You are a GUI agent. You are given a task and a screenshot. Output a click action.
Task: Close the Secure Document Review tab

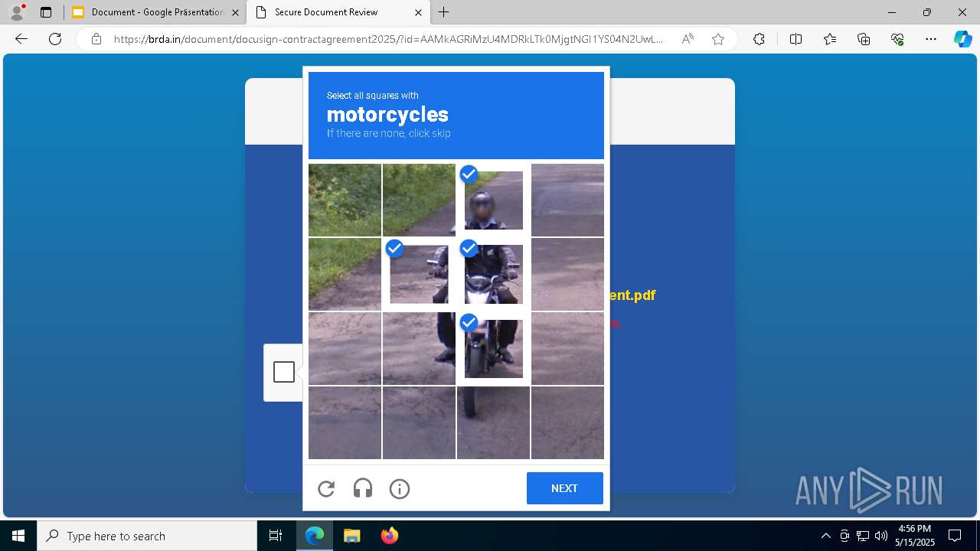pyautogui.click(x=418, y=12)
